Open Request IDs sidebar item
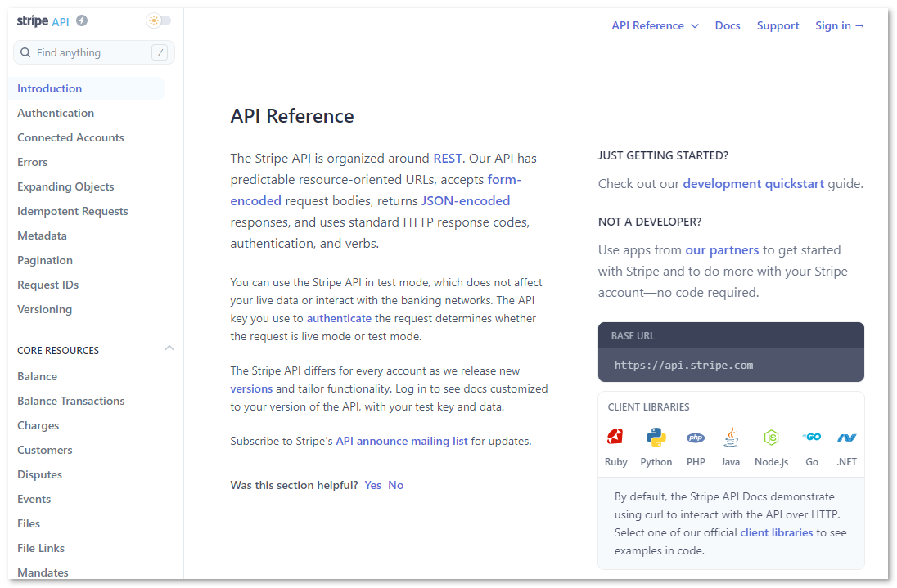This screenshot has width=897, height=588. 48,285
